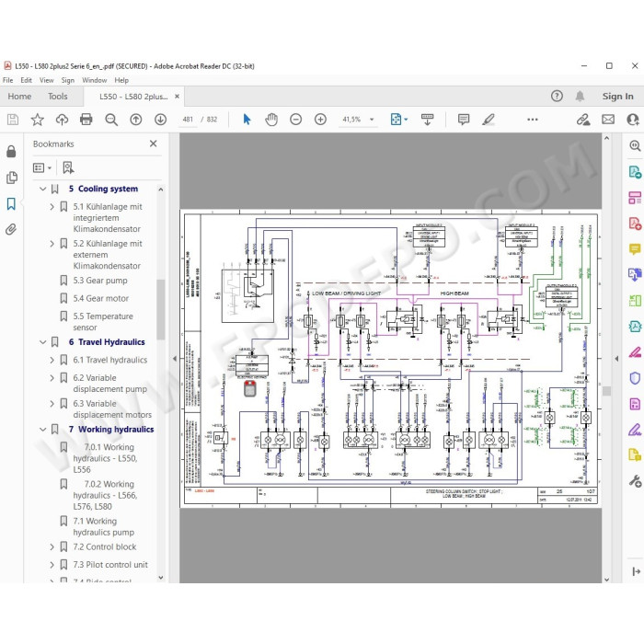Viewport: 644px width, 644px height.
Task: Open Protect shield tool in right pane
Action: click(x=635, y=378)
